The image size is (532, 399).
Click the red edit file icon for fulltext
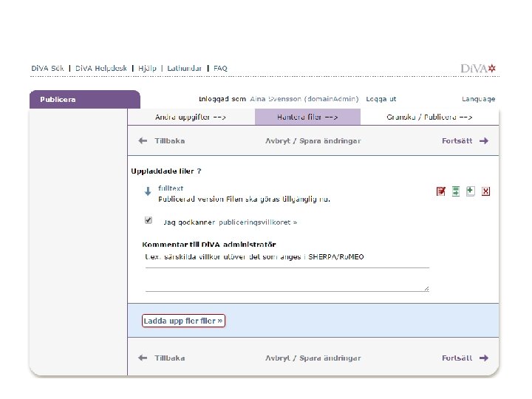[440, 191]
